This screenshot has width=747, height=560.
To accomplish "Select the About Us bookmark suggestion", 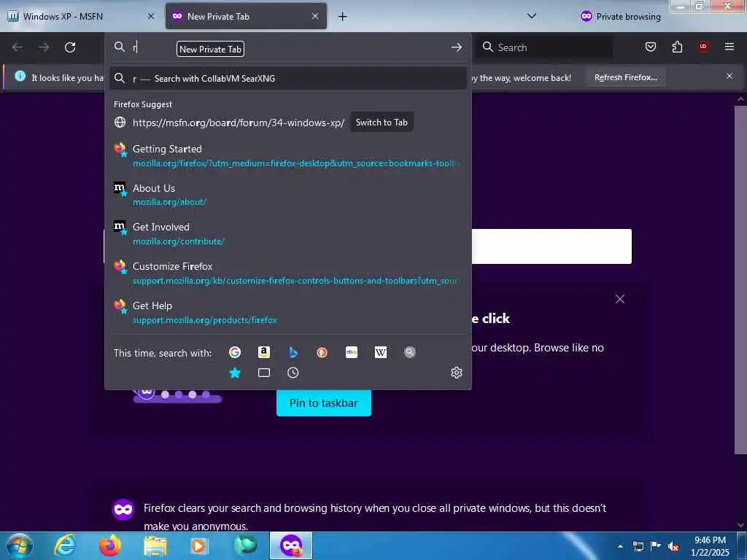I will [287, 194].
